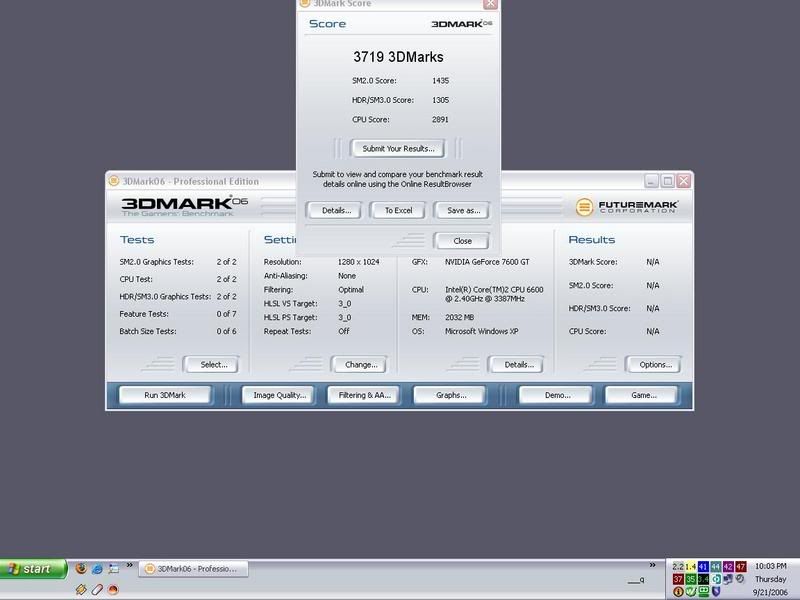
Task: Click the orange info tray icon
Action: point(678,592)
